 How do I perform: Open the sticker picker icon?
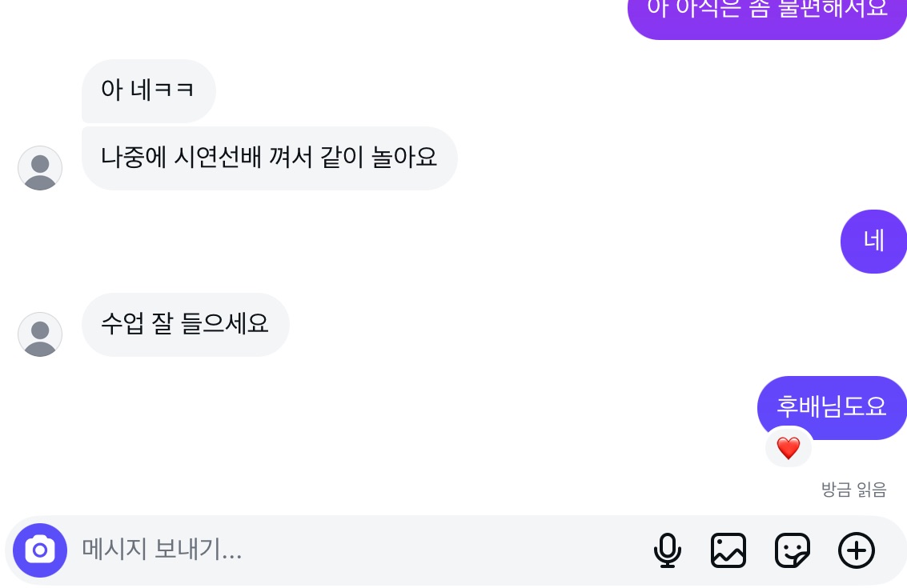click(793, 550)
